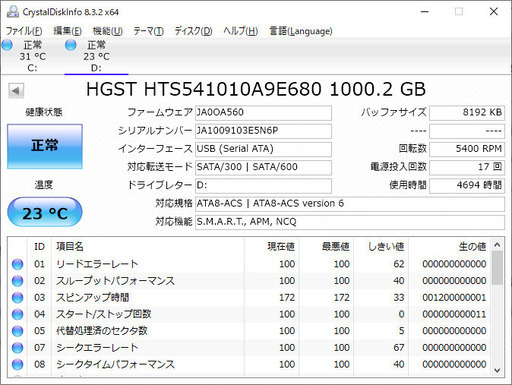
Task: Click the ファームウェア field JA0OA560
Action: pos(263,113)
